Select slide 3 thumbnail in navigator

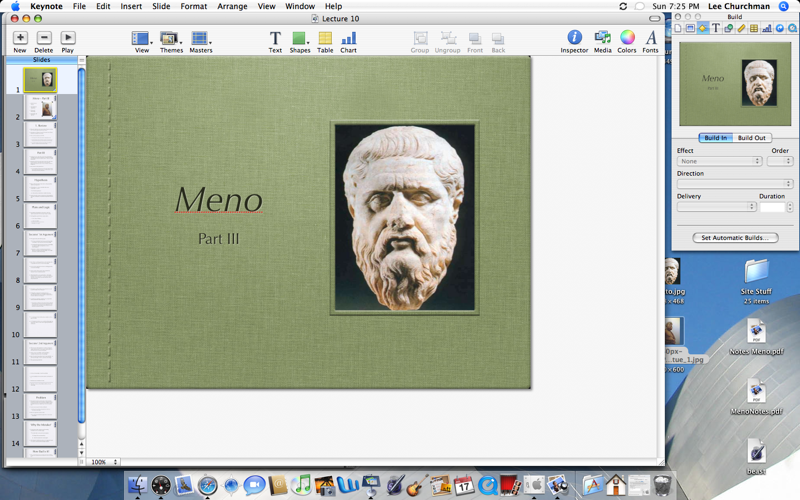(41, 135)
